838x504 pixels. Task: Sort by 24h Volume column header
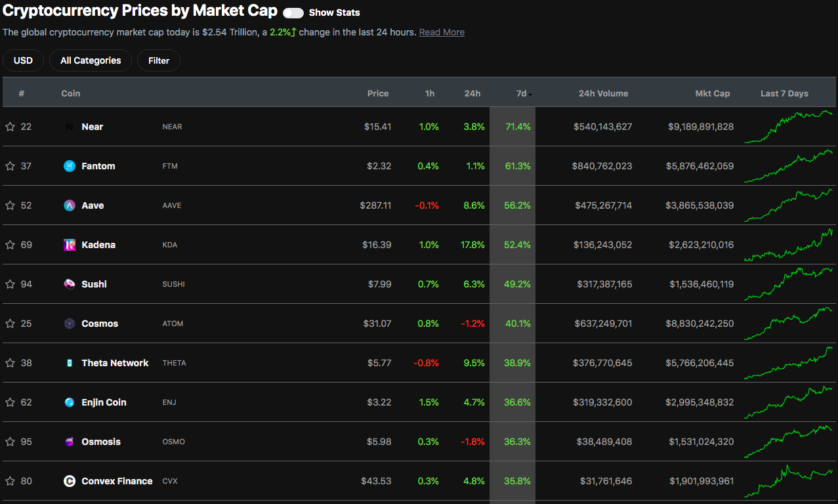click(603, 93)
